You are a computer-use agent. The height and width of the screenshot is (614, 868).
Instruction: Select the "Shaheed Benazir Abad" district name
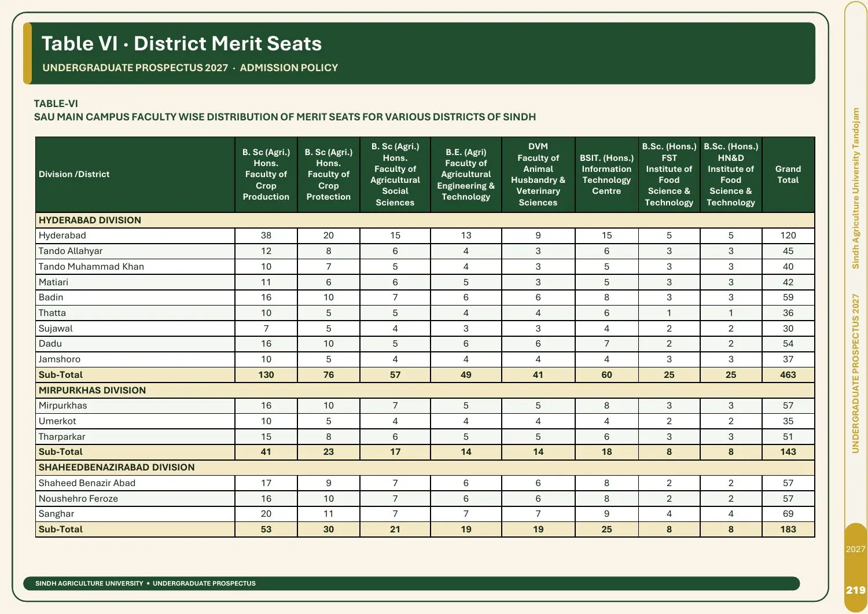87,483
